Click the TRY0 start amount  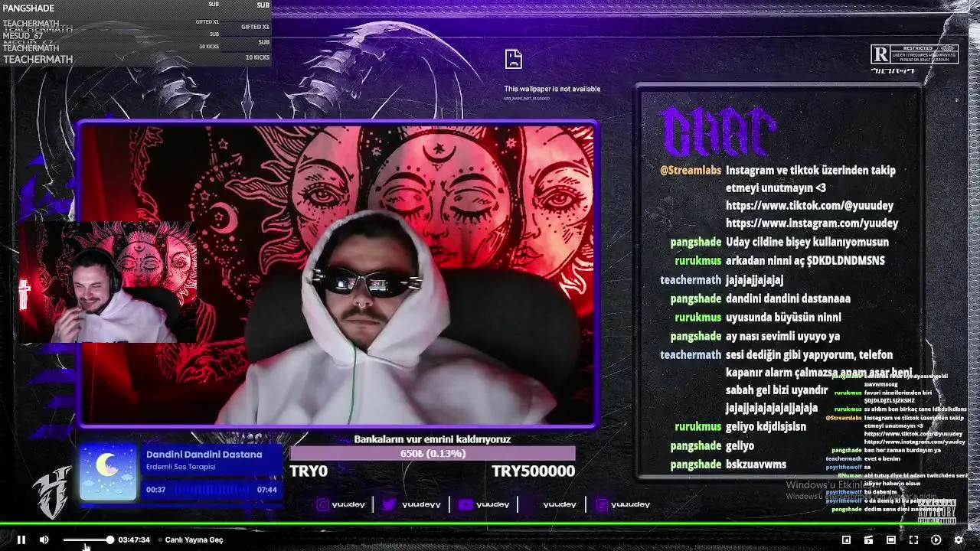coord(309,471)
